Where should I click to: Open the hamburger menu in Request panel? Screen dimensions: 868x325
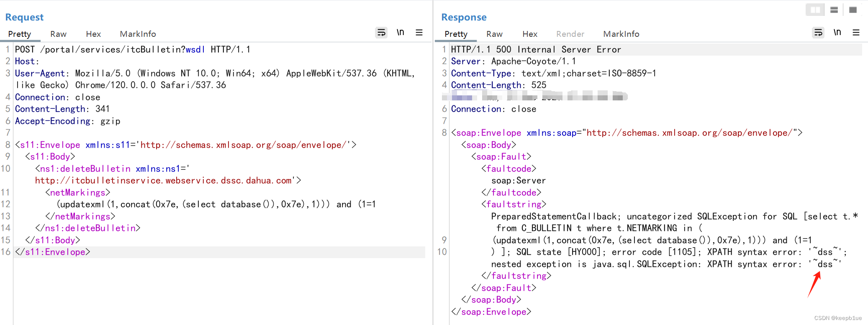419,33
